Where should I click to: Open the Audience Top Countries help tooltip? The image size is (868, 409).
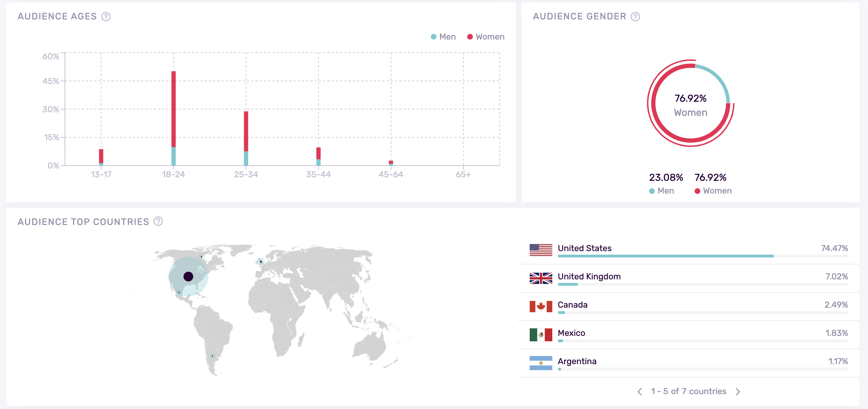159,221
